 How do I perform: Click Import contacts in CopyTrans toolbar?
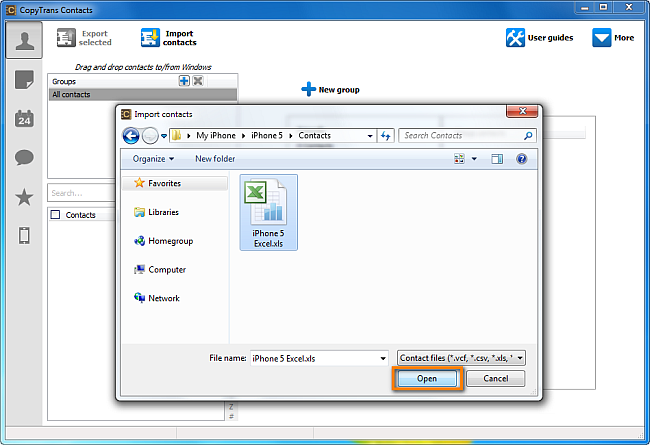click(169, 38)
